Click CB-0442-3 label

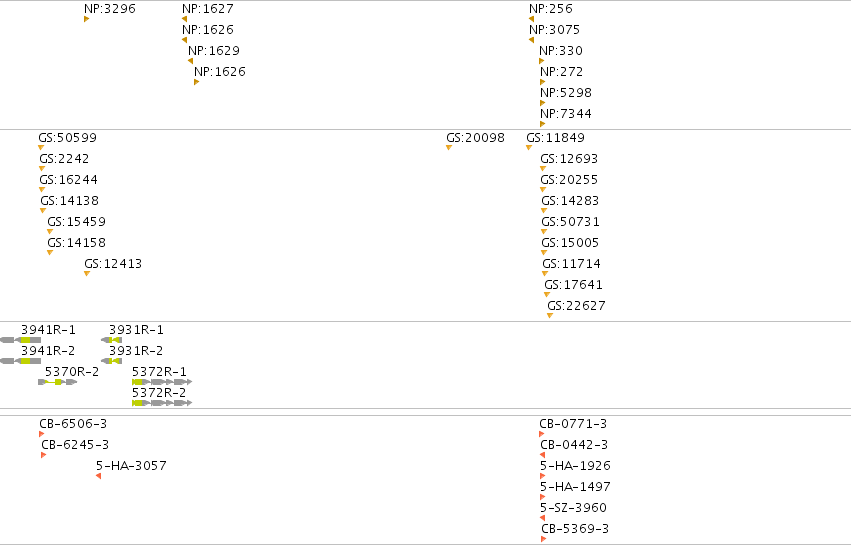(574, 445)
